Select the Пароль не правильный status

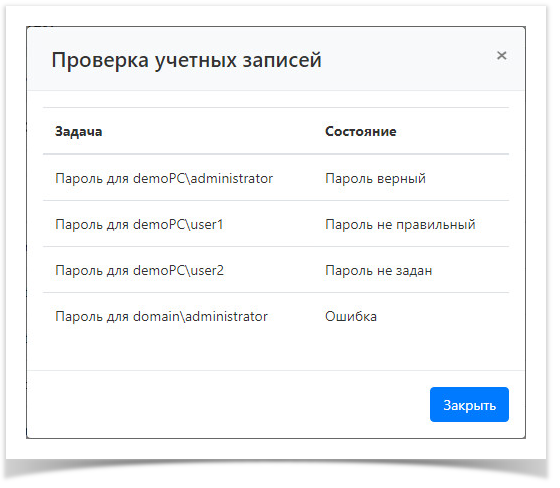[x=400, y=224]
